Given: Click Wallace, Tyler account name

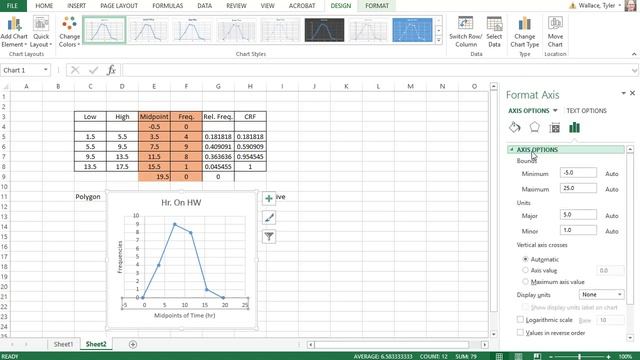Looking at the screenshot, I should (597, 6).
